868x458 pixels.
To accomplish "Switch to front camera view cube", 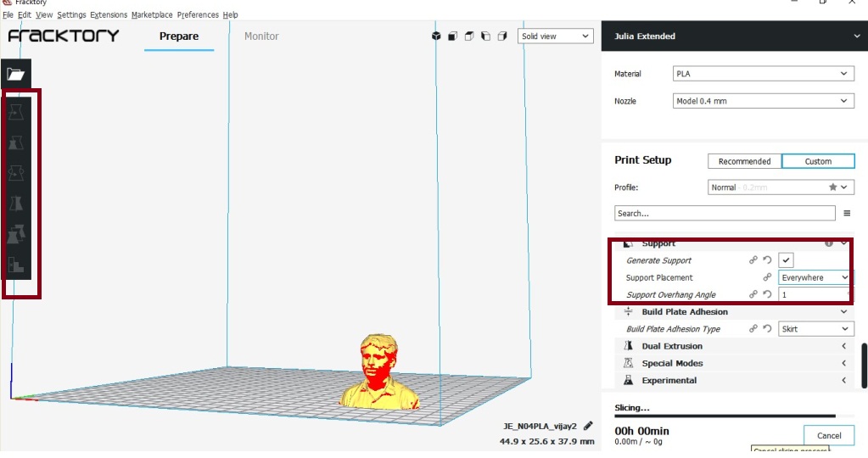I will coord(453,36).
